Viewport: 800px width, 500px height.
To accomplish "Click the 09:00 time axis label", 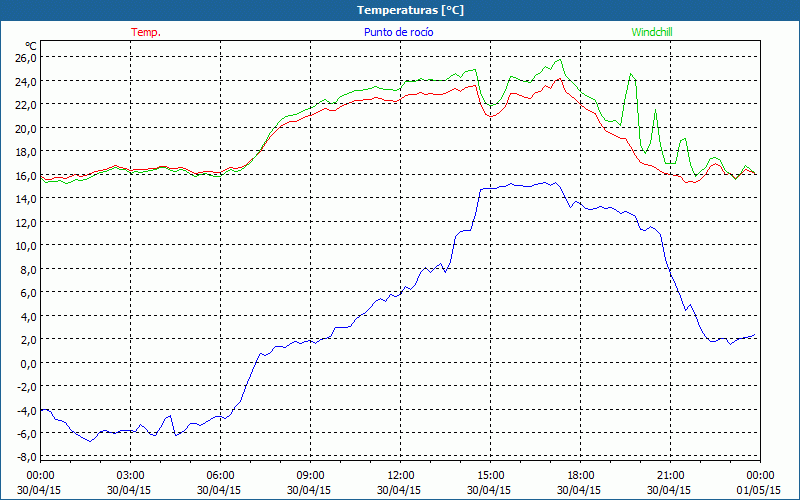I will pos(310,476).
